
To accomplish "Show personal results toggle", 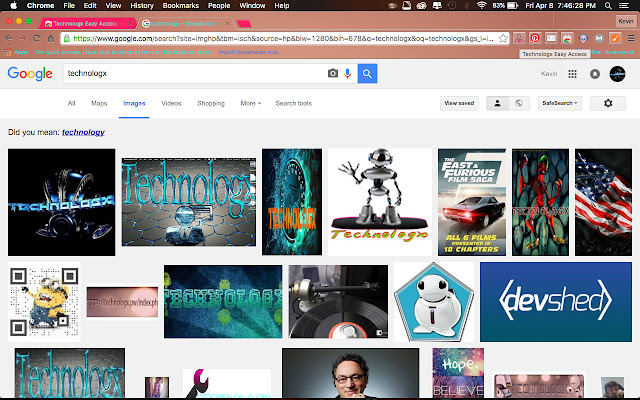I will coord(497,103).
